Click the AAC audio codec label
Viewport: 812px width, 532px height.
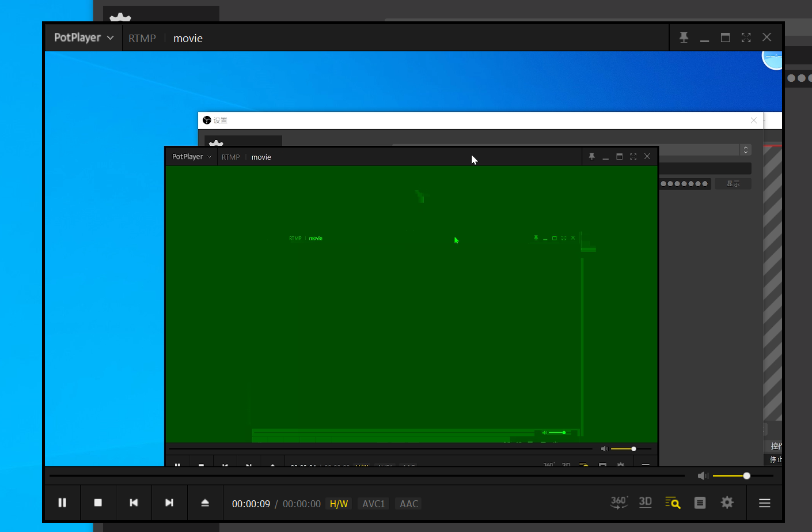pos(409,504)
